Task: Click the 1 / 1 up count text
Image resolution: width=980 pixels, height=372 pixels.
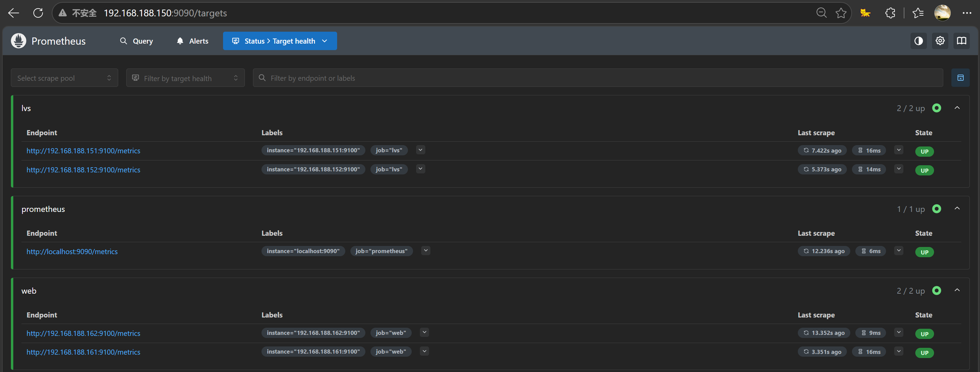Action: 911,209
